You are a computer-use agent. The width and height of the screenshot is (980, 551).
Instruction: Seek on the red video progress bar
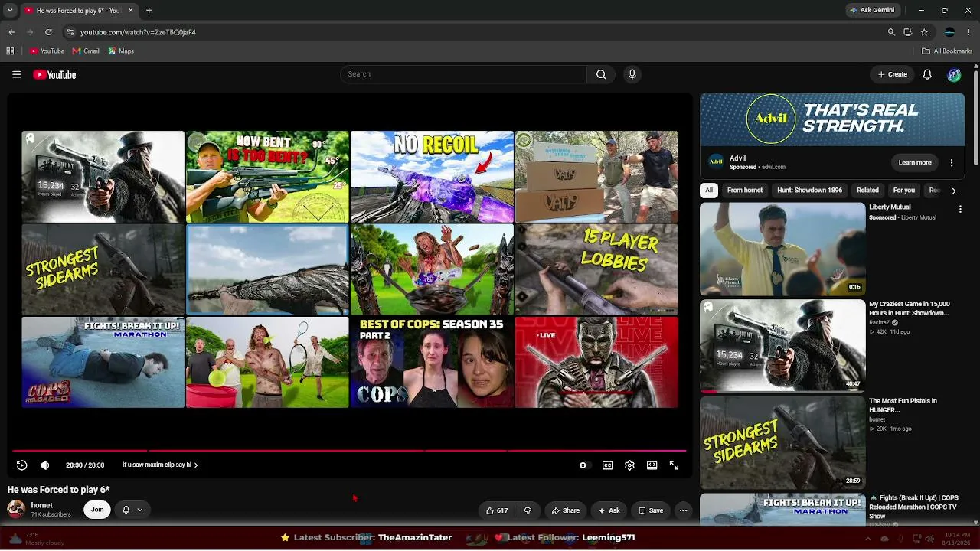(x=348, y=450)
